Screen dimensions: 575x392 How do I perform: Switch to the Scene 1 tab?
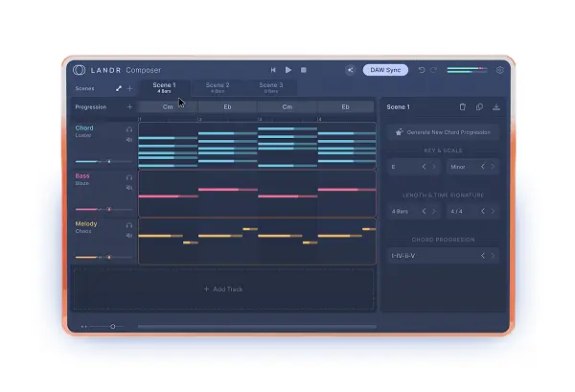pyautogui.click(x=164, y=87)
